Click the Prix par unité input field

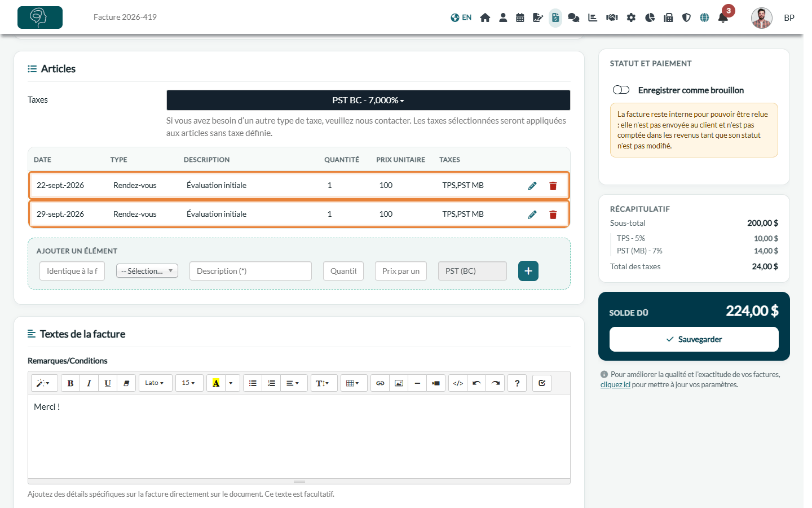[x=401, y=271]
